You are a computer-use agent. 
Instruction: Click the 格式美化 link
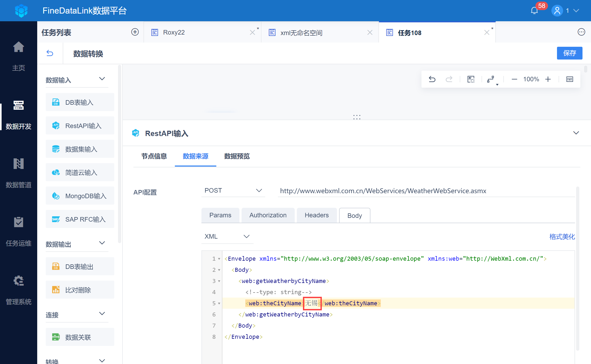[x=562, y=236]
